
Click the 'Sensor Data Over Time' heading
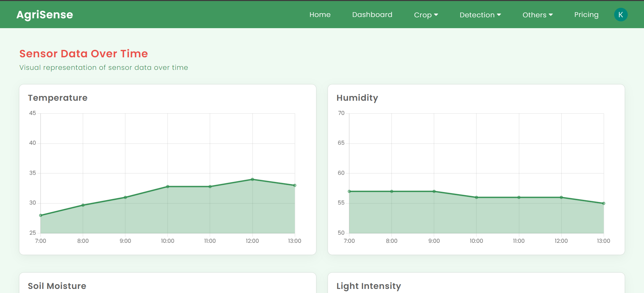tap(83, 54)
